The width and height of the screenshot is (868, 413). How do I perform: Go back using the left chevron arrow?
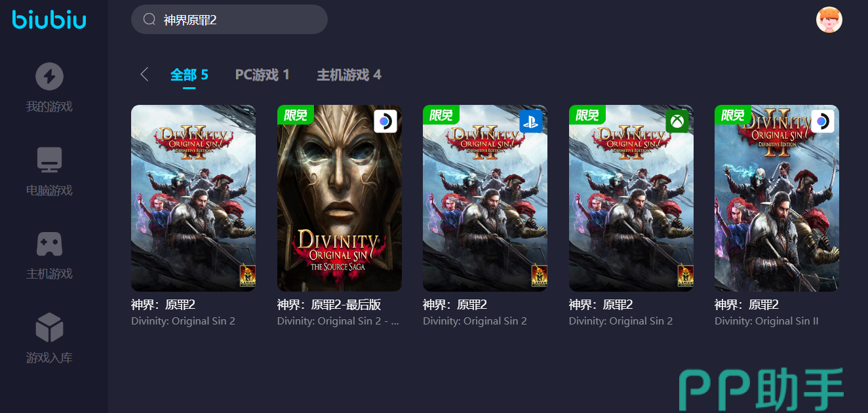[x=145, y=75]
